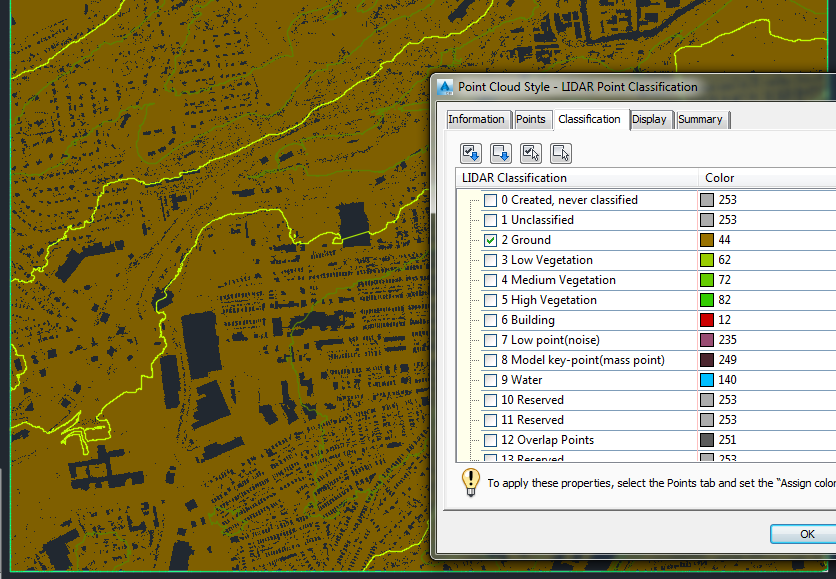Click the cyan Water color swatch
The image size is (836, 579).
pos(706,380)
